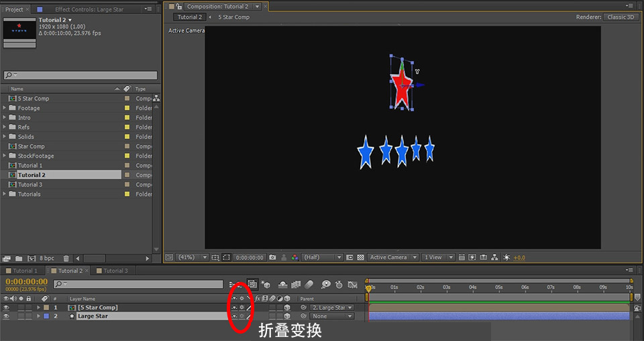Click the Draft 3D icon in timeline
644x341 pixels.
(266, 285)
